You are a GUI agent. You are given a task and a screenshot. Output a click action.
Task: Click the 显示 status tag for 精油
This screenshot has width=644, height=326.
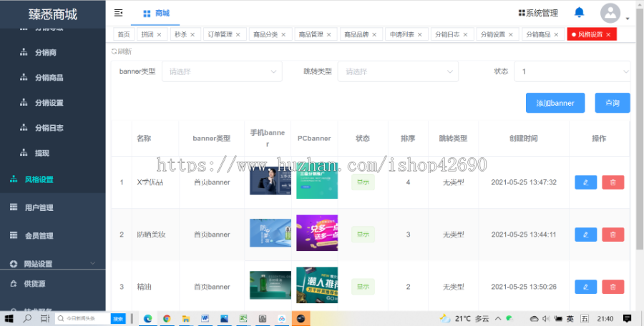coord(363,287)
